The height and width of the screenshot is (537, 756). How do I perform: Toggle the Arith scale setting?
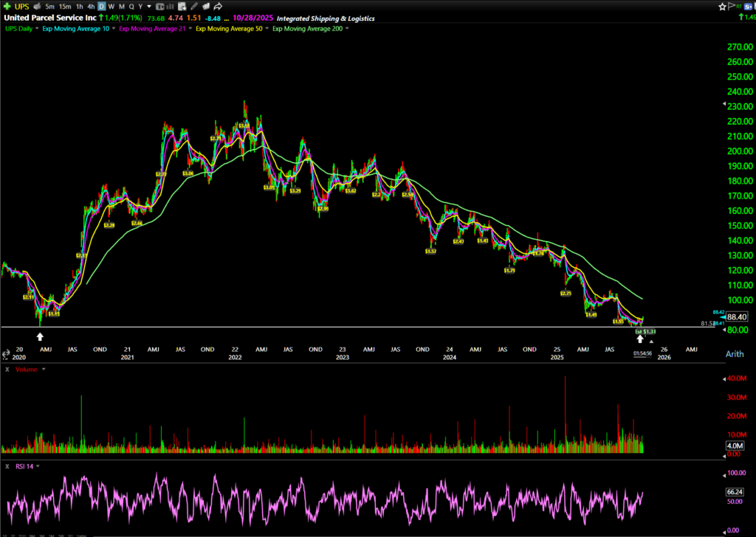(x=735, y=355)
